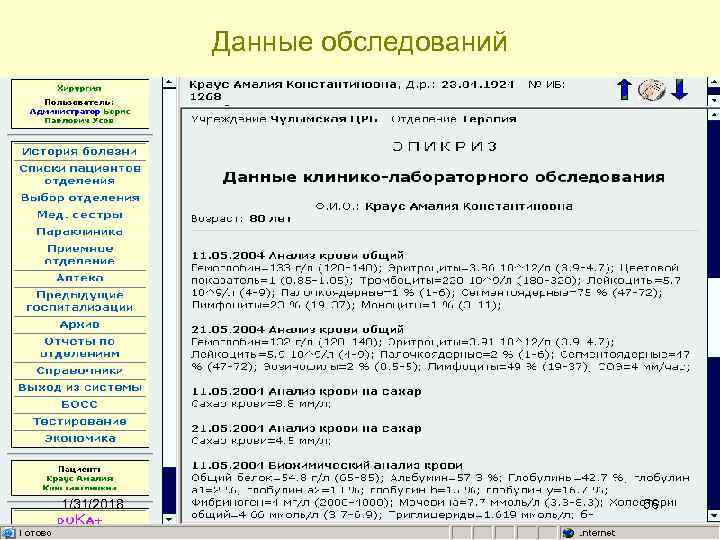Click 'Данные клинико-лабораторного обследования' heading
Screen dimensions: 720x540
(444, 177)
